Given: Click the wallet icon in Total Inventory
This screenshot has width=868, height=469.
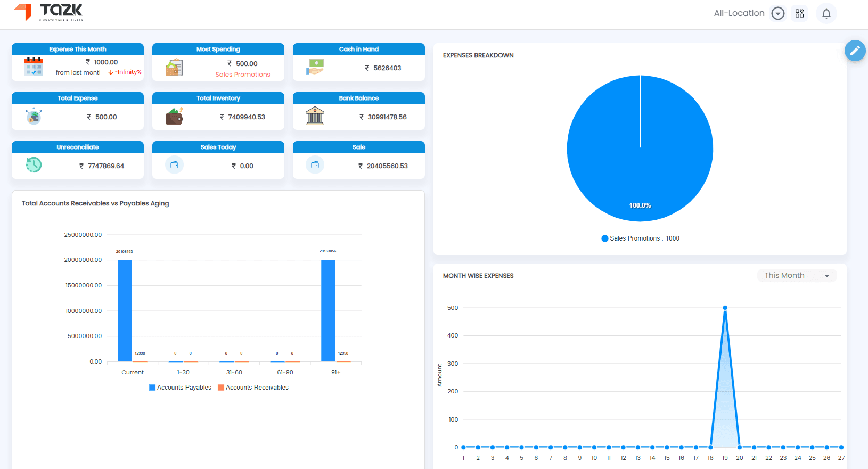Looking at the screenshot, I should (174, 116).
